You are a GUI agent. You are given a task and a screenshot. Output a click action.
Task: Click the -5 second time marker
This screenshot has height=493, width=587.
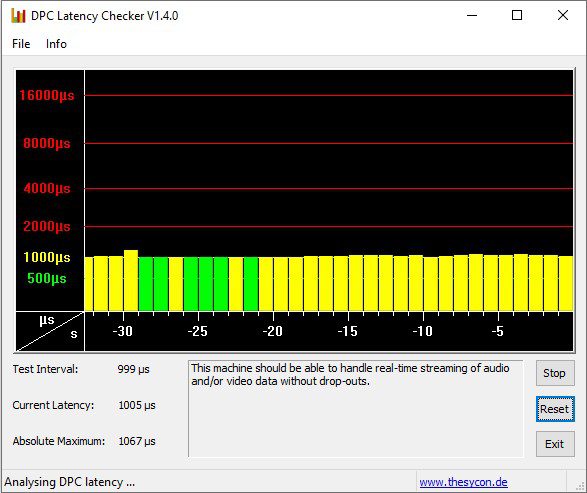(498, 331)
